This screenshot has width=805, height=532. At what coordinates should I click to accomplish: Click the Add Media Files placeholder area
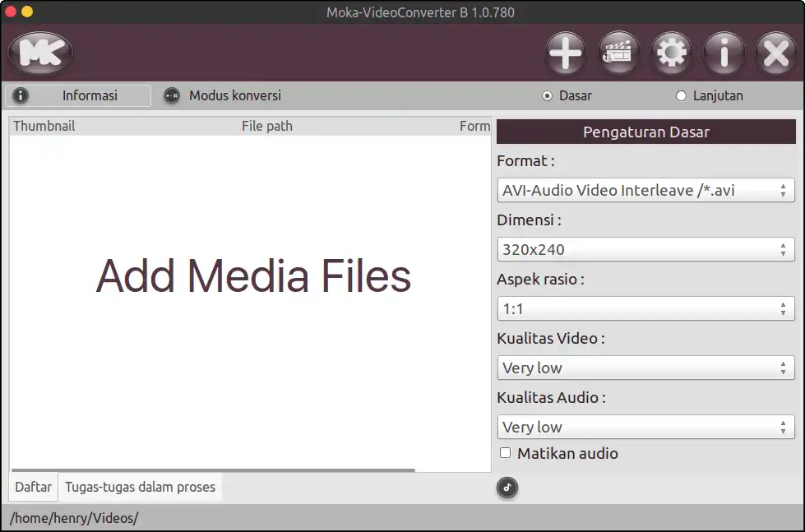coord(253,275)
